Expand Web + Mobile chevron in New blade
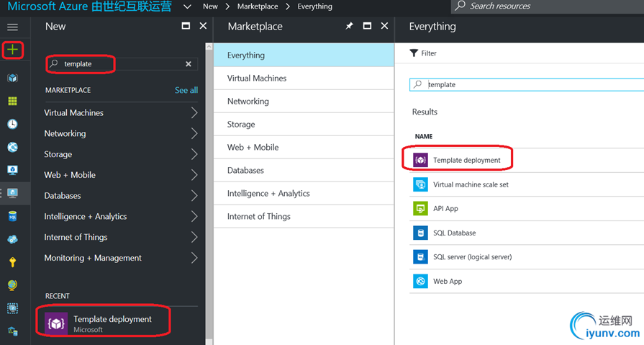The image size is (644, 345). pyautogui.click(x=194, y=175)
